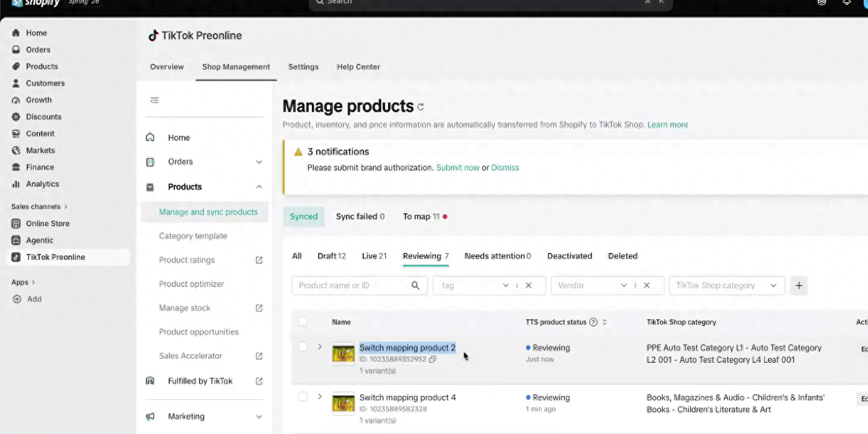868x434 pixels.
Task: Collapse the Products section in Shop Management menu
Action: click(x=259, y=187)
